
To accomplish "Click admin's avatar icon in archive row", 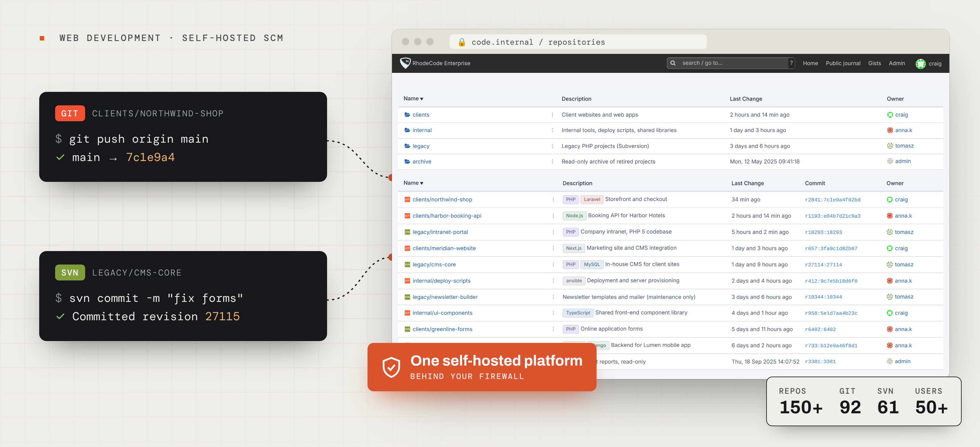I will pyautogui.click(x=890, y=161).
